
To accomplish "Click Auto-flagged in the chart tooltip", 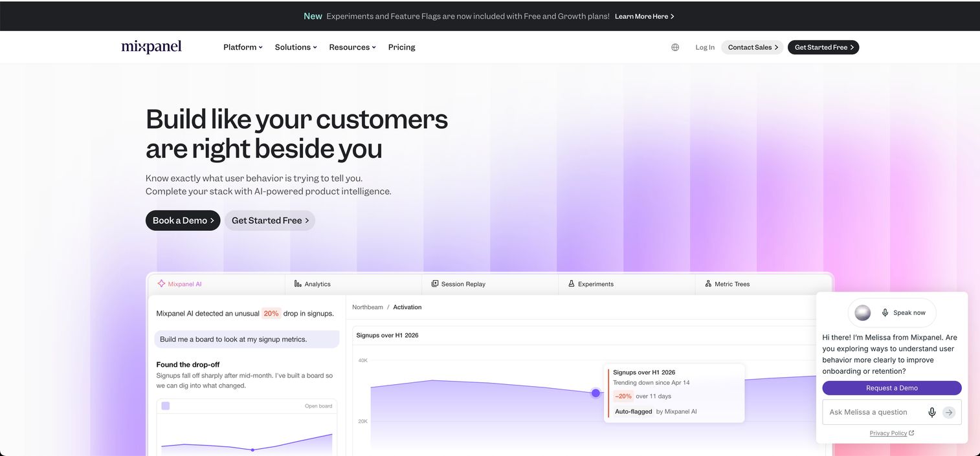I will 633,411.
